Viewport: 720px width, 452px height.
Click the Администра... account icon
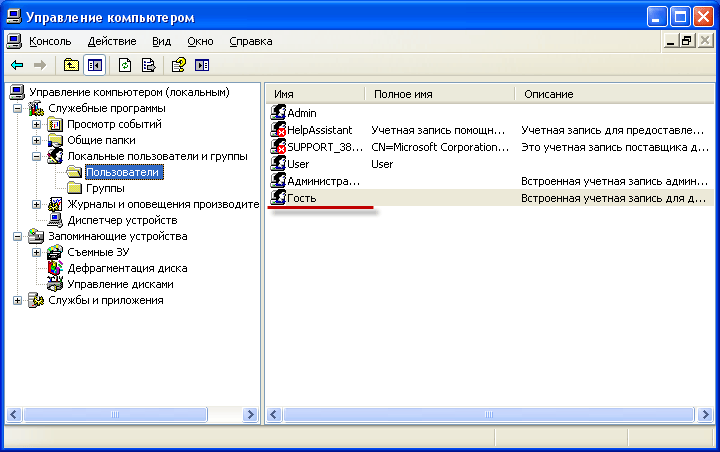pos(278,181)
